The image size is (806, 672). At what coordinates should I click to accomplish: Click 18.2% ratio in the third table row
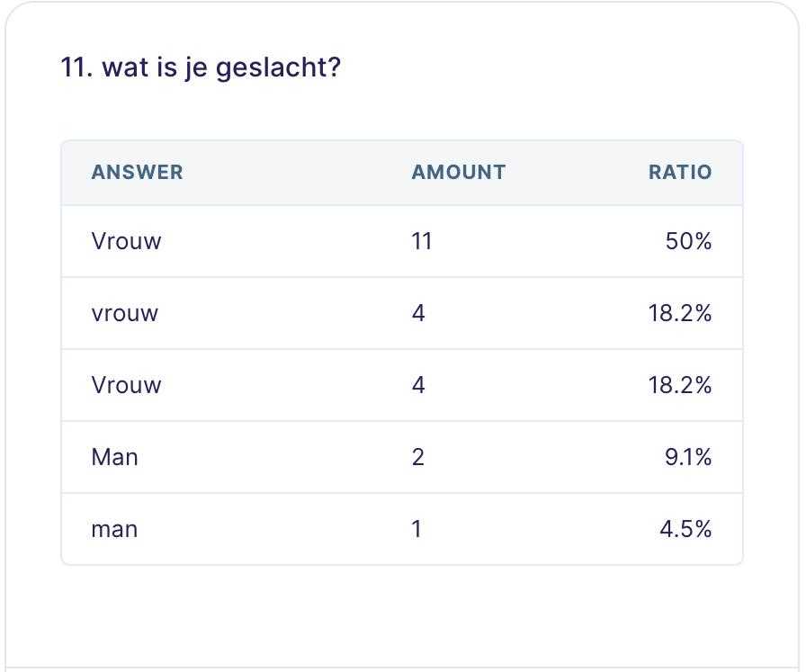coord(680,385)
